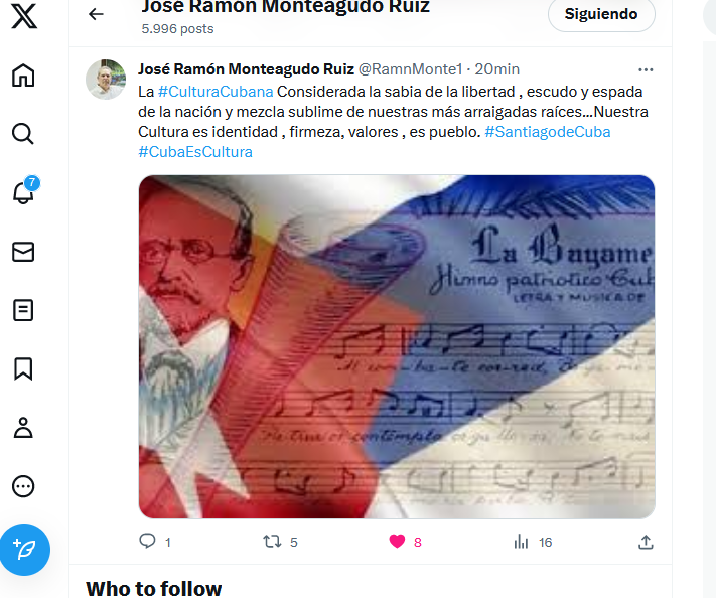Viewport: 716px width, 598px height.
Task: Open the #CulturaCubana hashtag link
Action: click(x=216, y=92)
